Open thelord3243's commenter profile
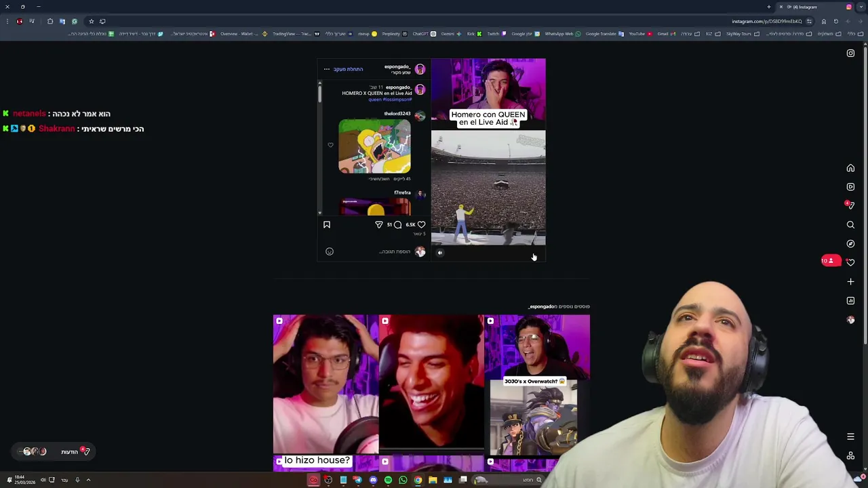868x488 pixels. 397,114
